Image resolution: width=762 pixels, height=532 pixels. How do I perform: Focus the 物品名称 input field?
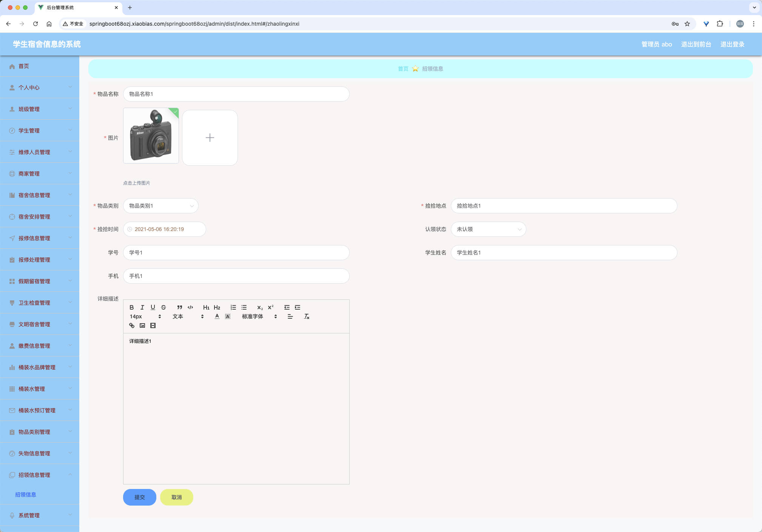[x=236, y=94]
